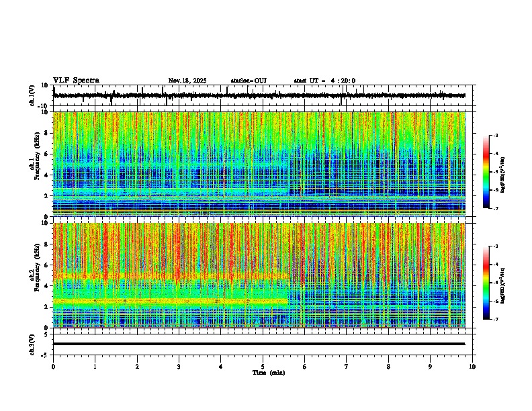Click the ch.1 spectrogram panel
The height and width of the screenshot is (411, 532).
(259, 164)
